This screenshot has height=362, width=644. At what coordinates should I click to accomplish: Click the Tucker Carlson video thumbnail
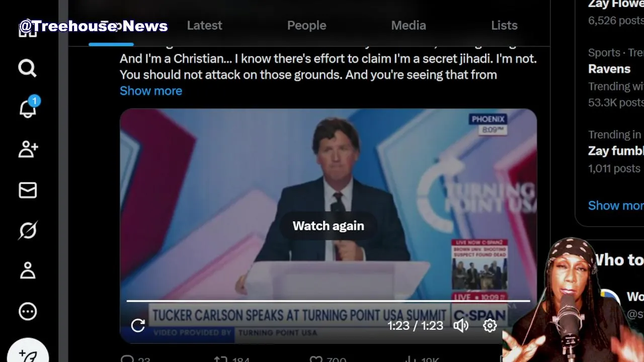click(328, 226)
